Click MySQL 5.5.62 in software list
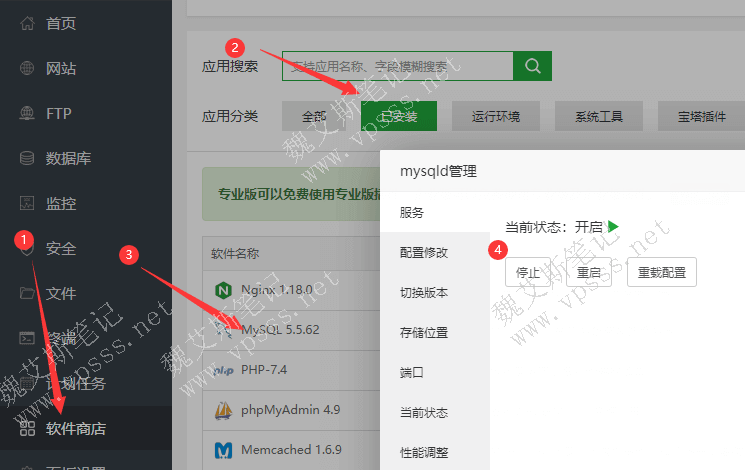745x470 pixels. click(x=280, y=329)
